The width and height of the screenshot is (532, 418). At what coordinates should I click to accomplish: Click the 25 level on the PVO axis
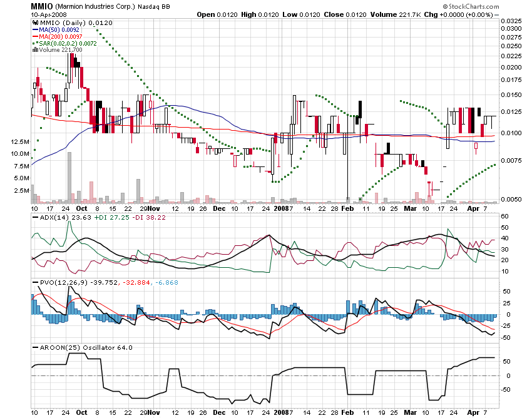click(x=506, y=303)
